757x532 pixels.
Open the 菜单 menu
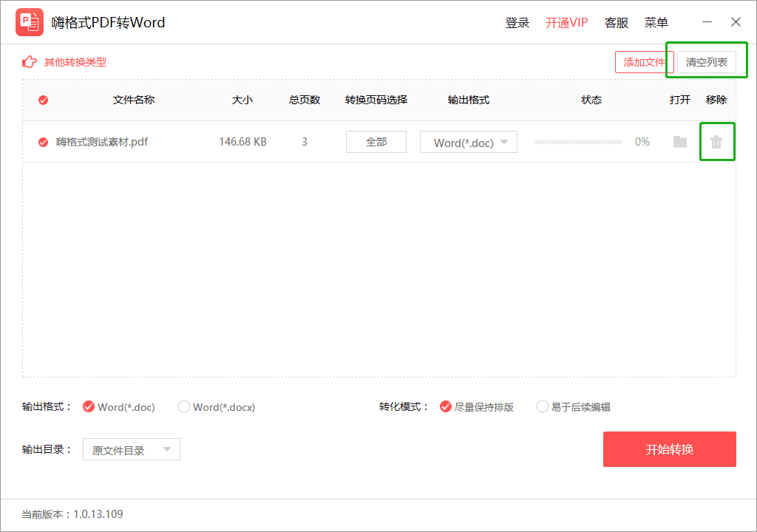pyautogui.click(x=656, y=23)
